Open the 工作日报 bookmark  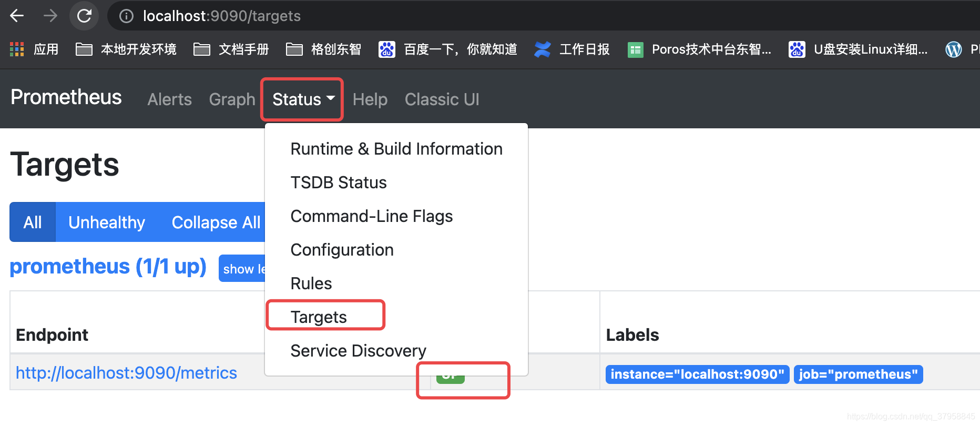tap(572, 49)
